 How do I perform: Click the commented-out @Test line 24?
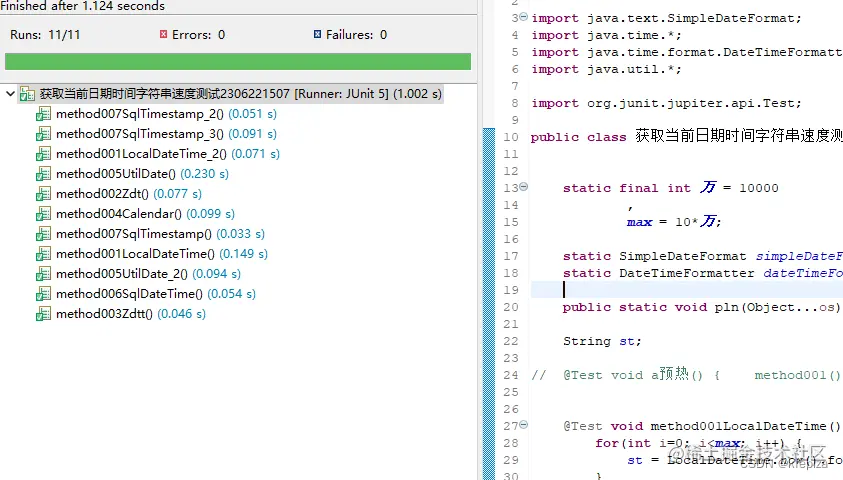pyautogui.click(x=687, y=375)
